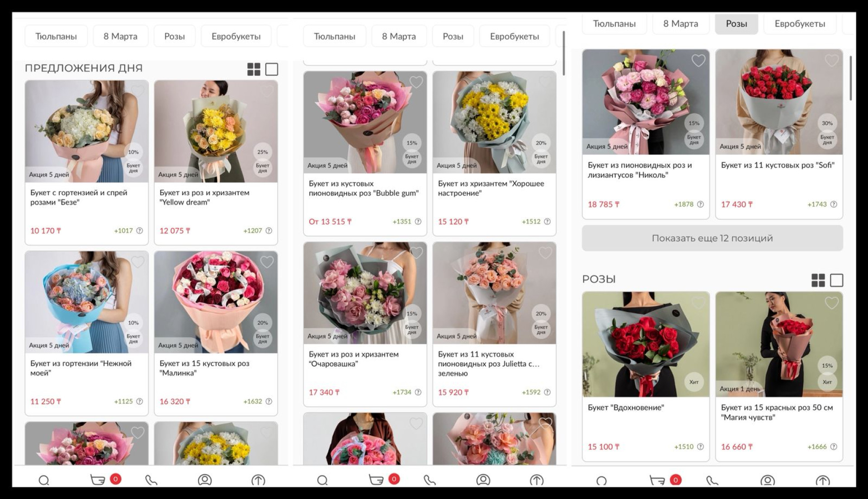Click the question icon next to +1878
The height and width of the screenshot is (499, 868).
[x=700, y=204]
